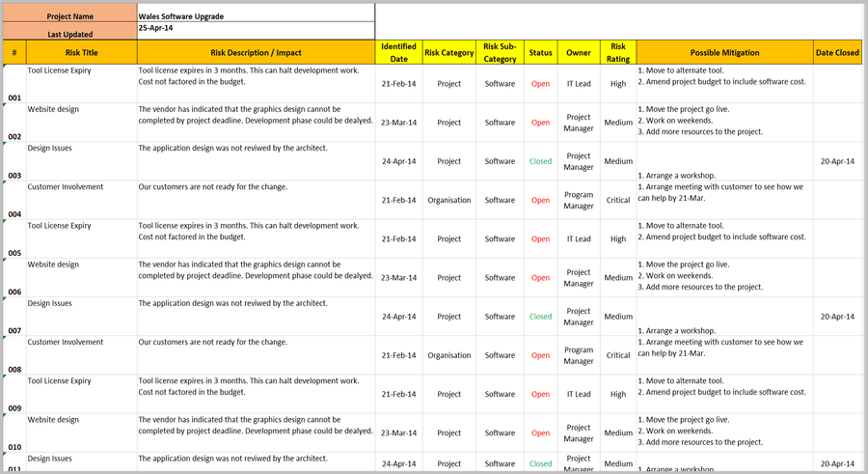Select risk number cell "006"

click(x=14, y=278)
